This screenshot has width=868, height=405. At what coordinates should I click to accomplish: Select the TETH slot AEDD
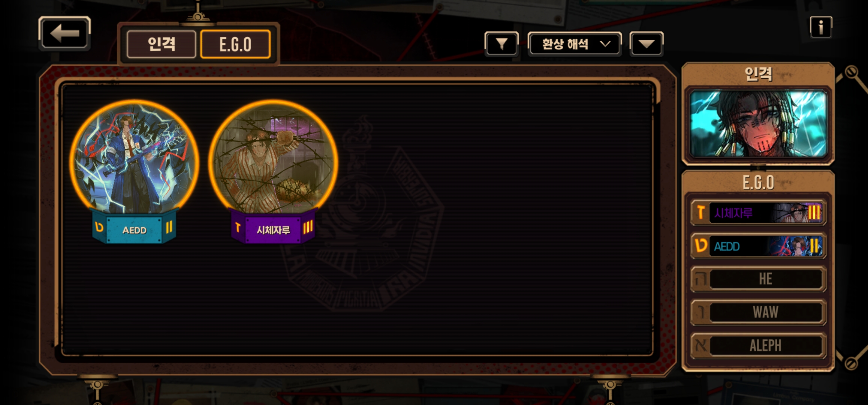(758, 246)
